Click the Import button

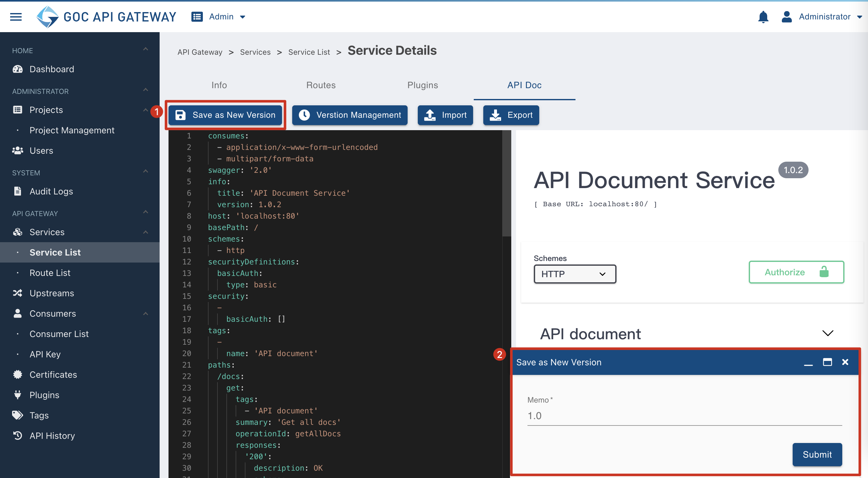pyautogui.click(x=445, y=115)
